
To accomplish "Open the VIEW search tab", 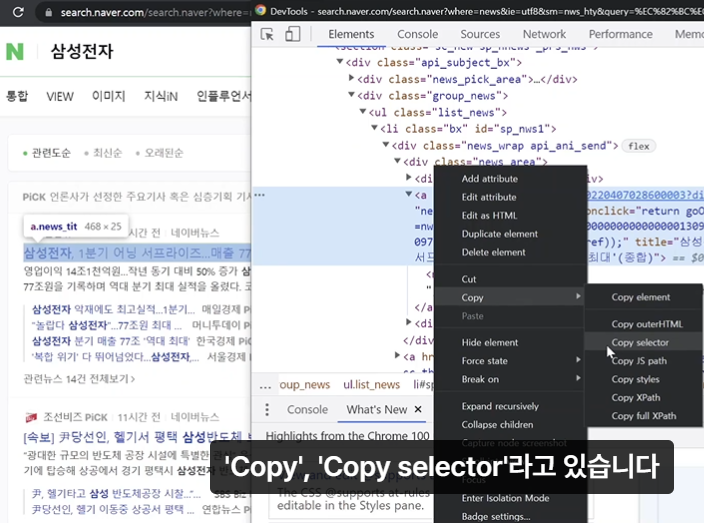I will click(x=60, y=96).
